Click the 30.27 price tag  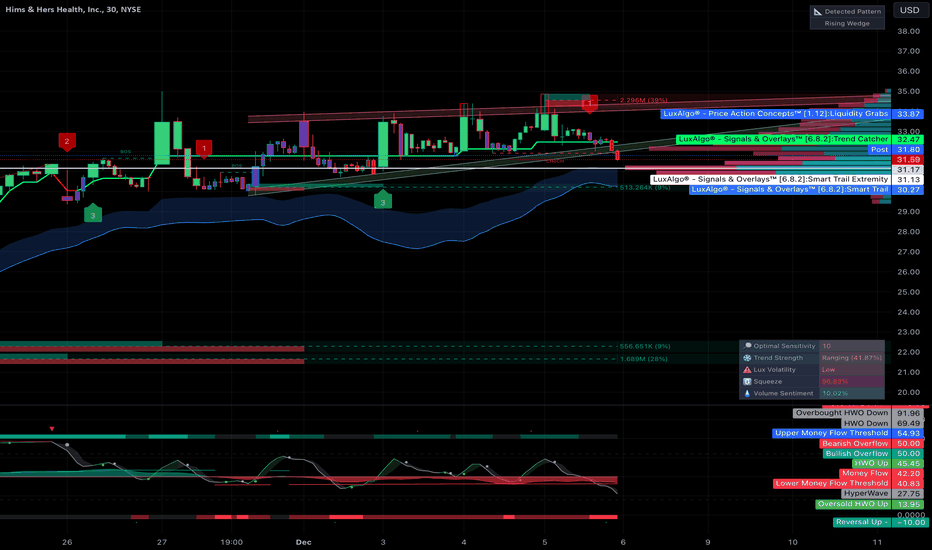tap(908, 190)
